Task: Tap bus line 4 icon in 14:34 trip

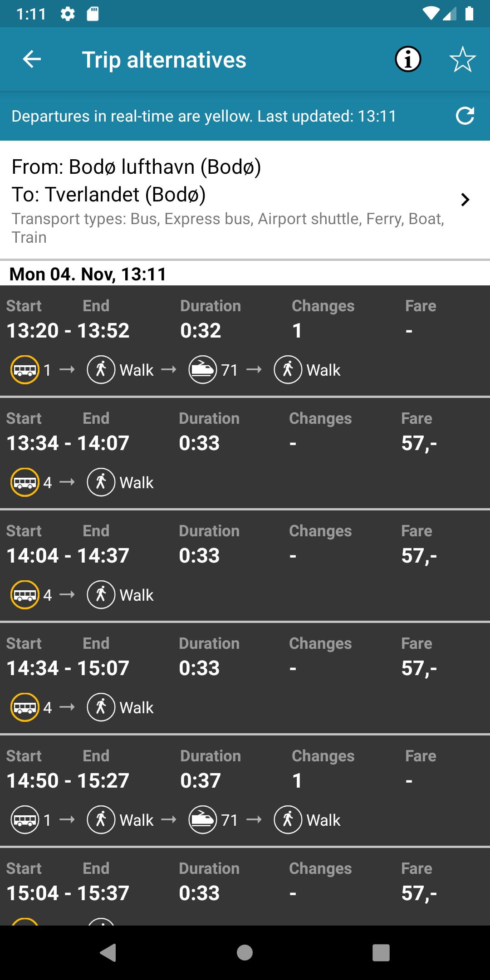Action: click(x=25, y=707)
